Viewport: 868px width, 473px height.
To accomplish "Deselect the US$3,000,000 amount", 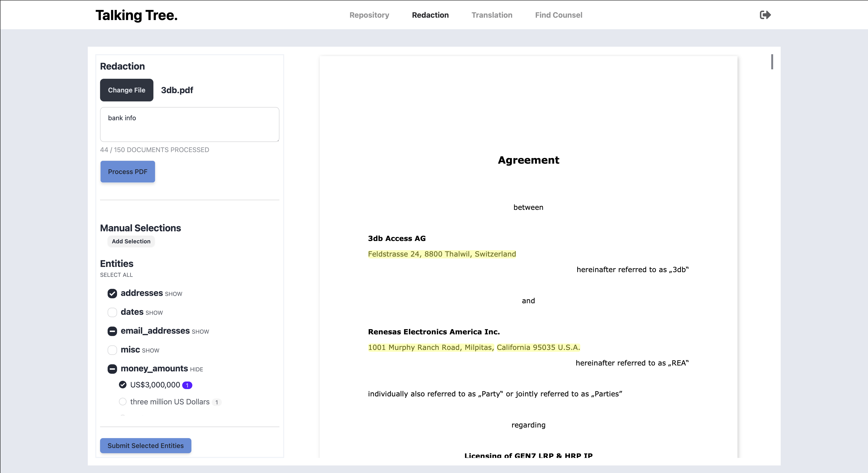I will [x=123, y=384].
